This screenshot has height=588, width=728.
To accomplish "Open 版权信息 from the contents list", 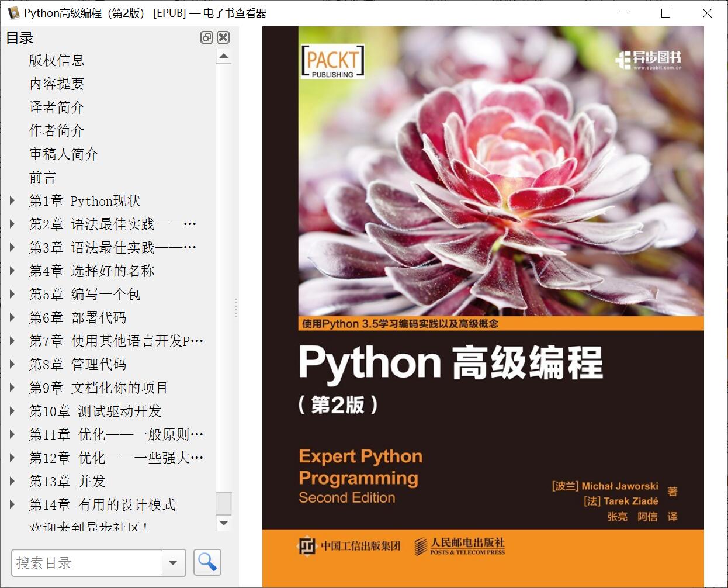I will (x=56, y=60).
